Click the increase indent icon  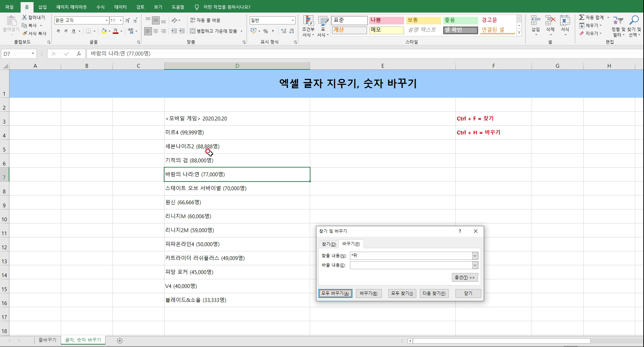[182, 31]
